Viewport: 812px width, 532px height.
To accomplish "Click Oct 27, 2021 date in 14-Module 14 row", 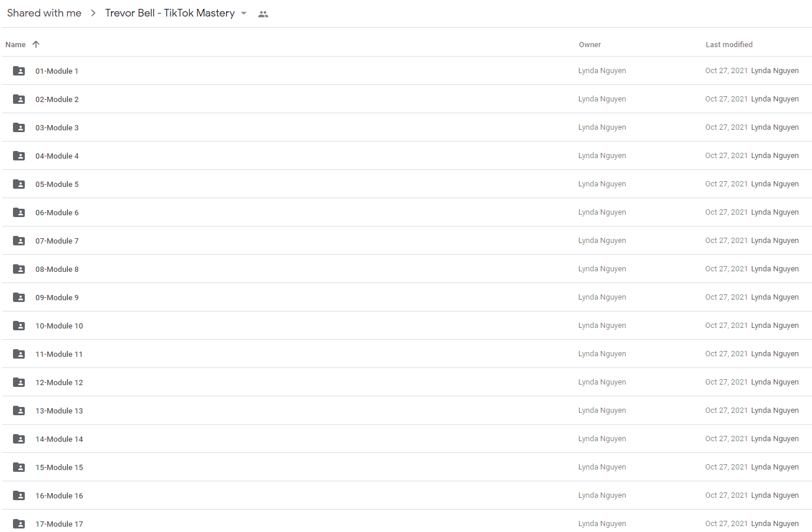I will tap(726, 439).
